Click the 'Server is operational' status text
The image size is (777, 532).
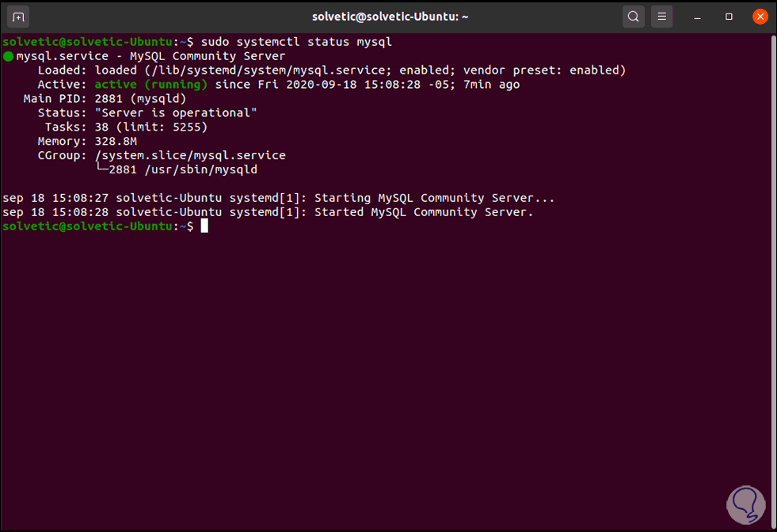(x=176, y=113)
